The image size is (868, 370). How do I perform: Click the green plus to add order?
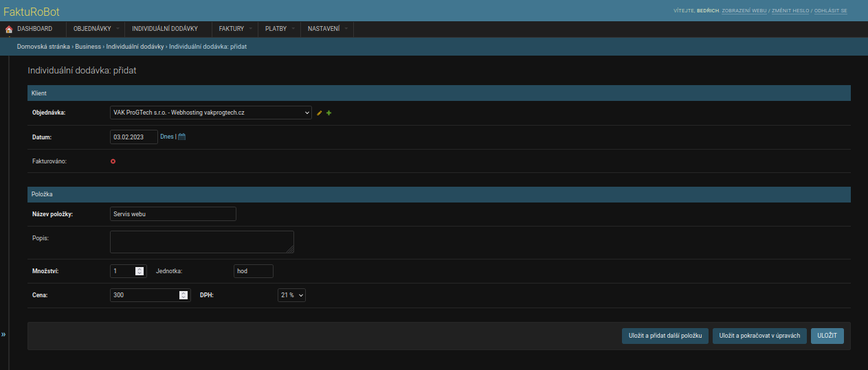[x=329, y=113]
